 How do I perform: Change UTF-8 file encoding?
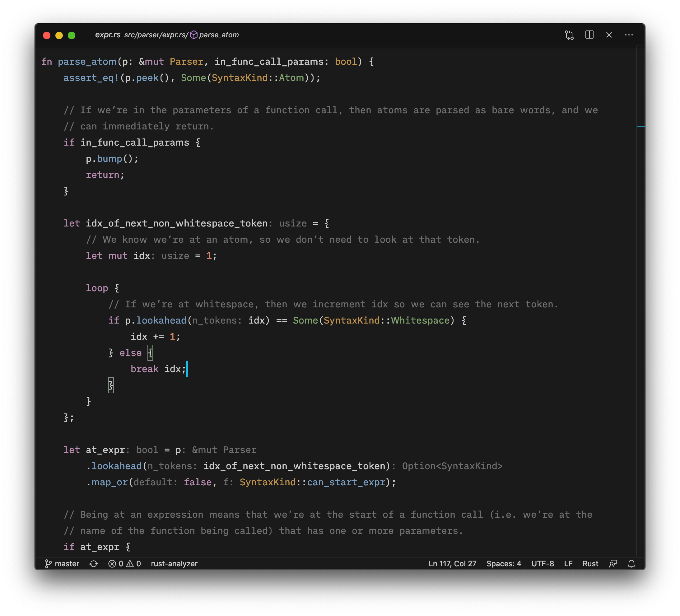[x=543, y=564]
